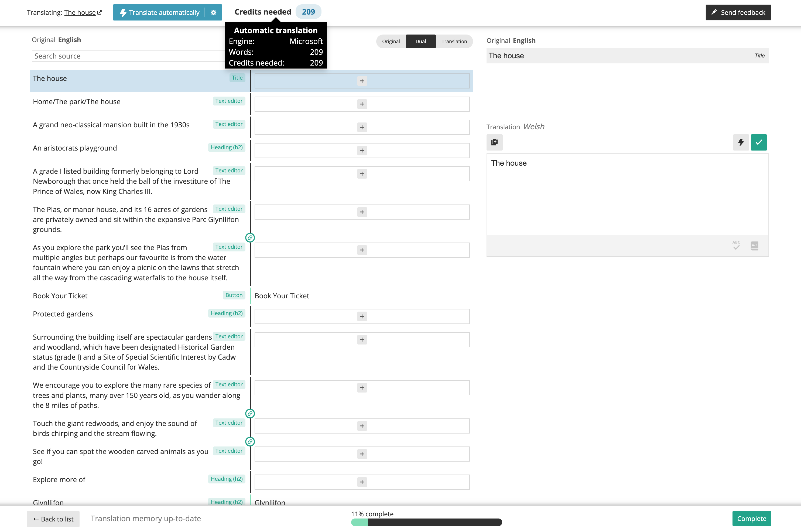
Task: Click The house original text in side panel
Action: 506,56
